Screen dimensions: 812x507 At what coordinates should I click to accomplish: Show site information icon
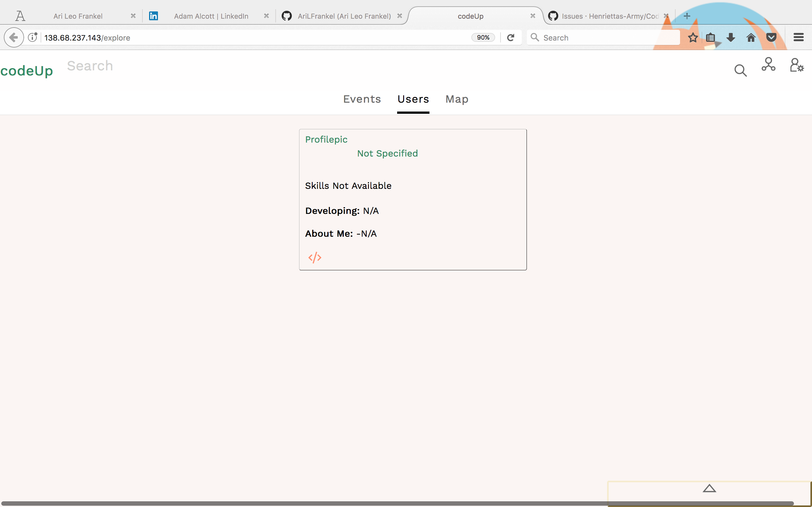tap(33, 38)
